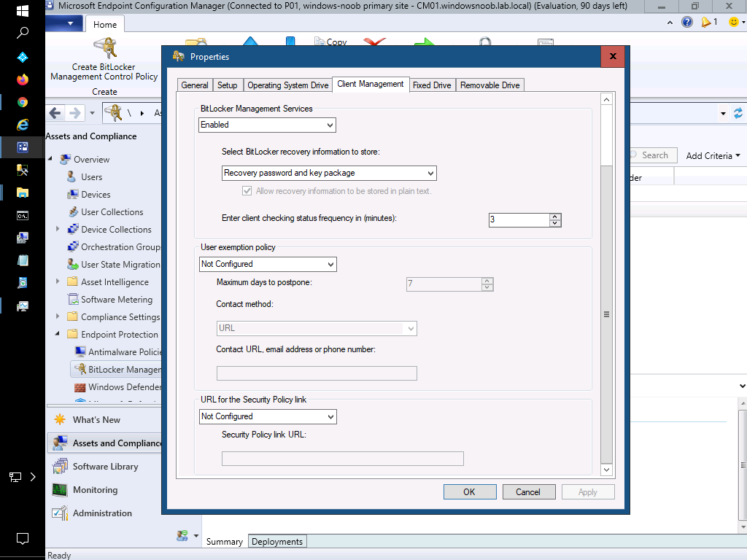Screen dimensions: 747x560
Task: Open the Operating System Drive tab
Action: coord(287,85)
